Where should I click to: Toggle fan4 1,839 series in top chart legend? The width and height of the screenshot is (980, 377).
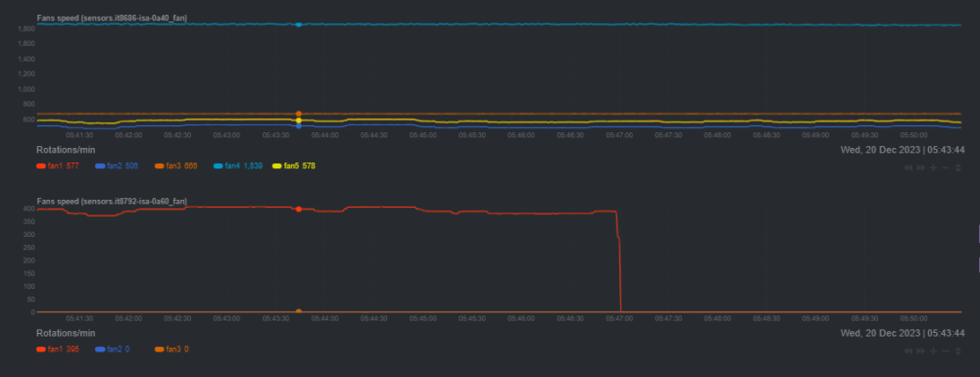[x=238, y=166]
